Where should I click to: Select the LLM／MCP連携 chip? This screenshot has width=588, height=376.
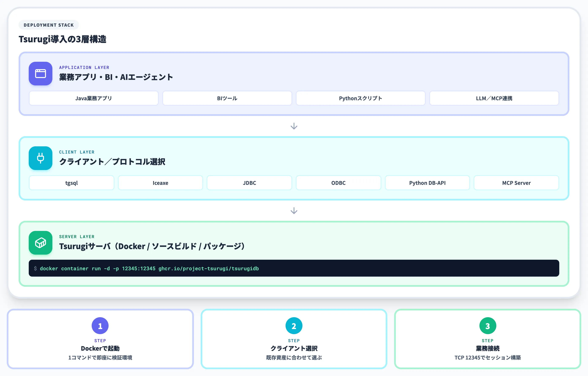(494, 98)
